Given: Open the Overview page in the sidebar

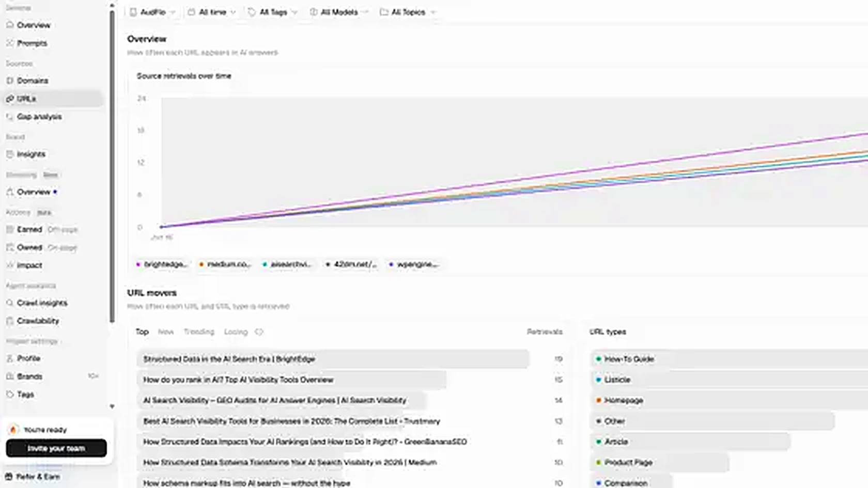Looking at the screenshot, I should (34, 25).
